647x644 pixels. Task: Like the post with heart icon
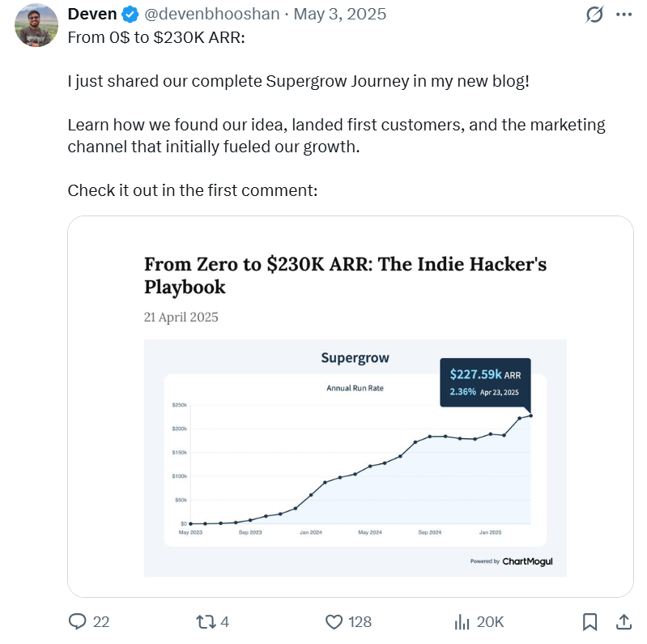pyautogui.click(x=334, y=621)
